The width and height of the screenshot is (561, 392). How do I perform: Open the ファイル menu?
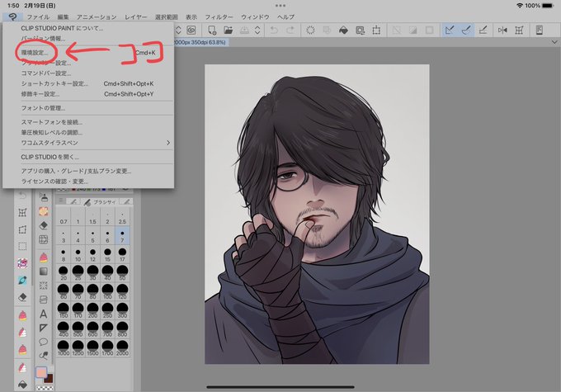pyautogui.click(x=38, y=17)
